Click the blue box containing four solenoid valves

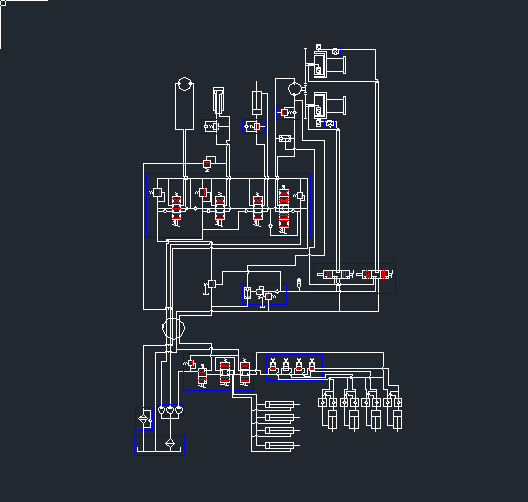click(294, 367)
